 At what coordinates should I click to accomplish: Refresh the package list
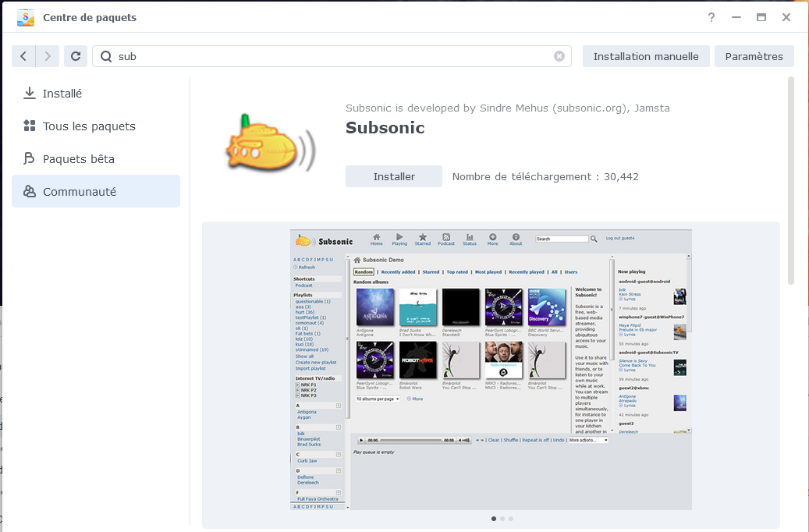(76, 56)
